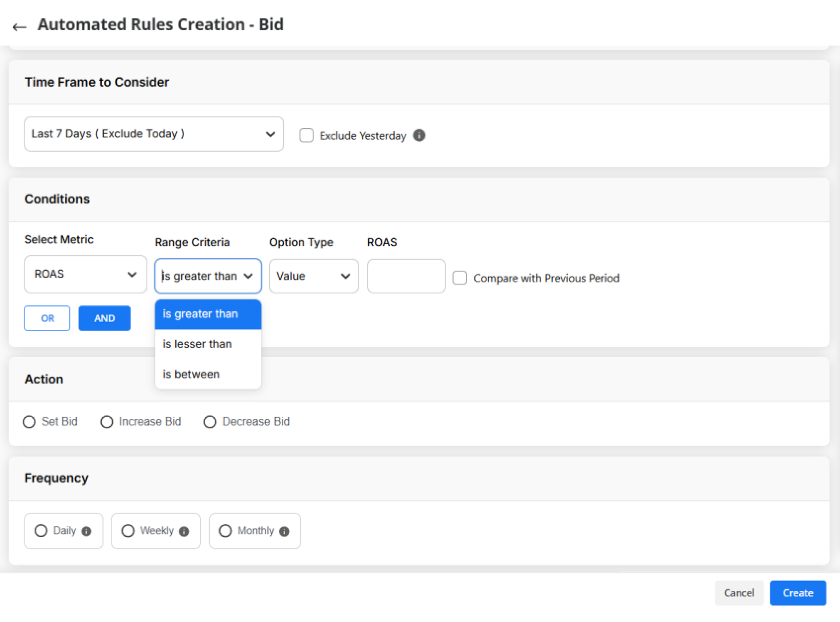Viewport: 840px width, 622px height.
Task: Click the Daily frequency info icon
Action: coord(87,531)
